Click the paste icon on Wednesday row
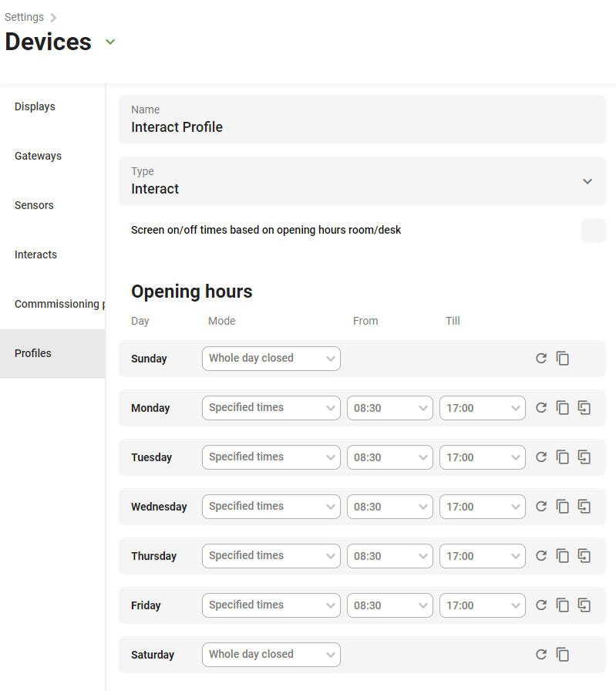Image resolution: width=616 pixels, height=691 pixels. click(x=584, y=507)
